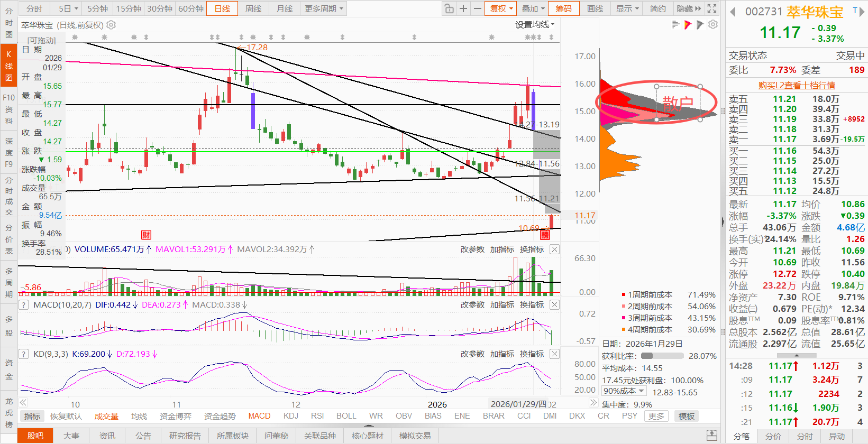Click the 榜 marker on the chart
Viewport: 868px width, 444px height.
coord(545,235)
